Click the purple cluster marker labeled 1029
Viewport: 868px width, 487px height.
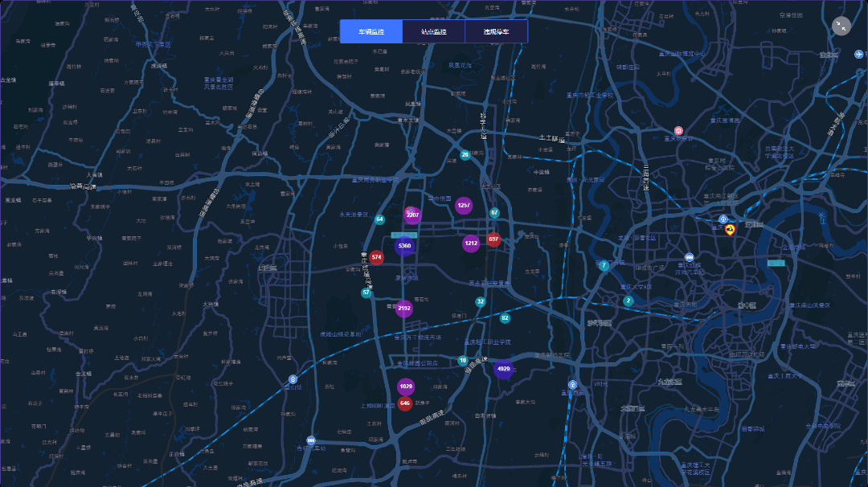point(405,387)
